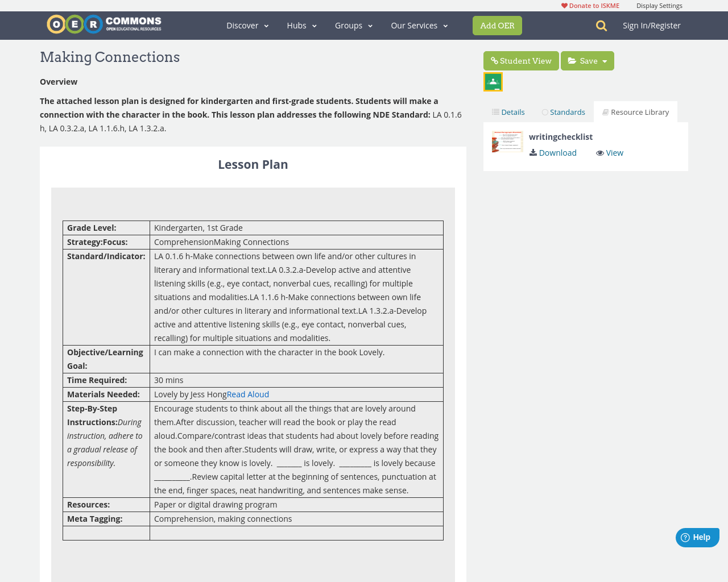This screenshot has width=728, height=582.
Task: Click the View link for writingchecklist
Action: click(615, 153)
